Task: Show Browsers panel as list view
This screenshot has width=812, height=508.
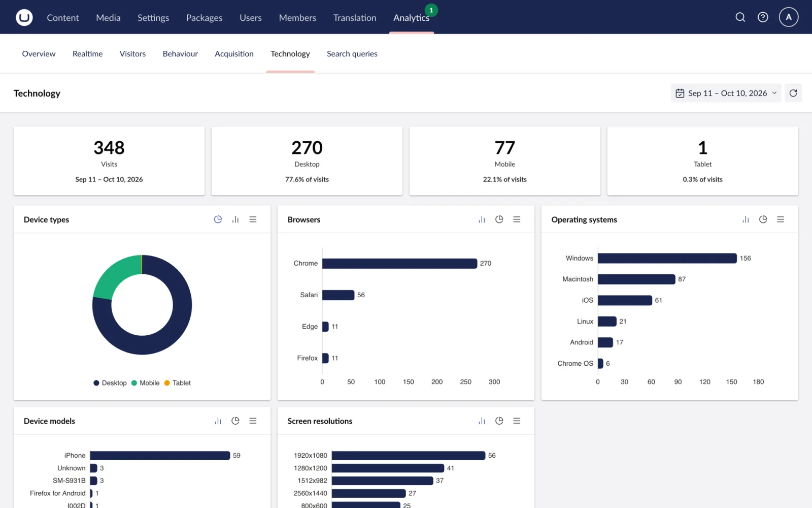Action: point(517,219)
